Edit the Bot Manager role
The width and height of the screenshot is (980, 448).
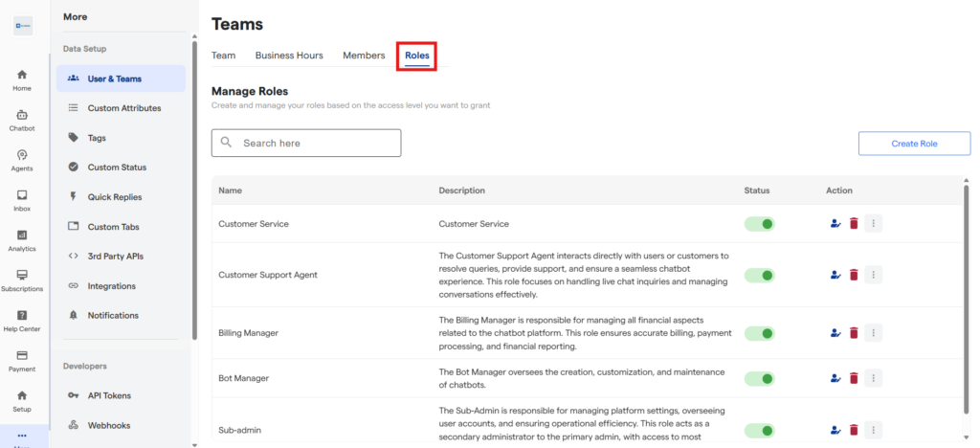pos(835,378)
